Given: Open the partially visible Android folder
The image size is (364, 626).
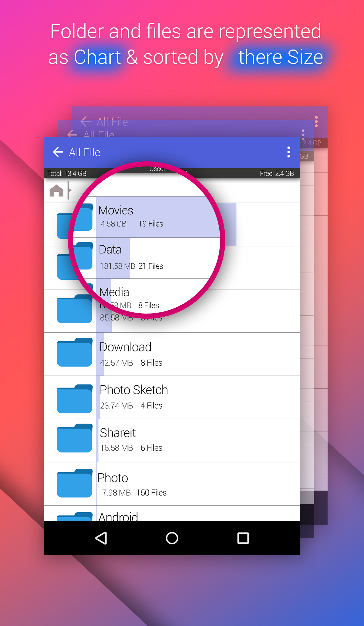Looking at the screenshot, I should point(118,516).
